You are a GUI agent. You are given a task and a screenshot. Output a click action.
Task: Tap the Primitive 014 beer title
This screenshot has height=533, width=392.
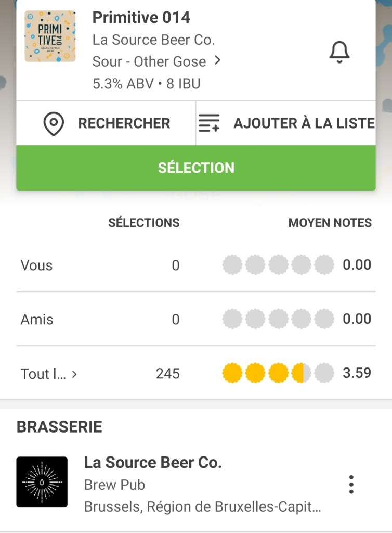pos(141,17)
